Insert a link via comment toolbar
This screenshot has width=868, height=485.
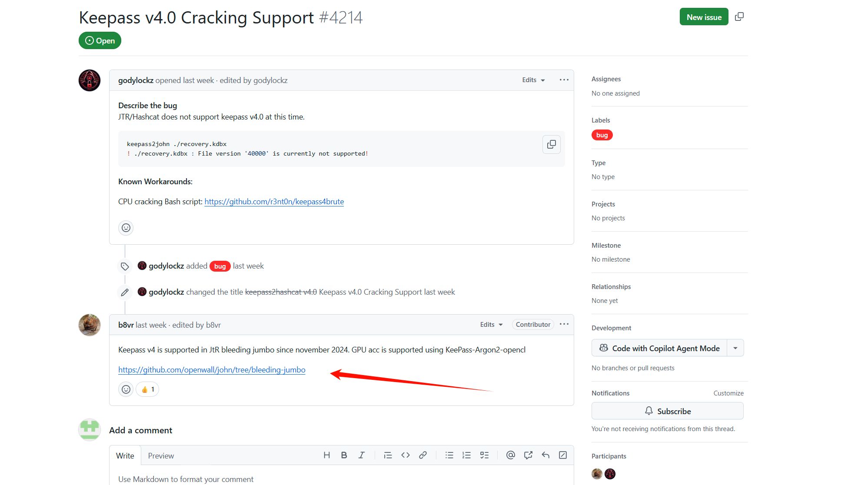[x=422, y=455]
